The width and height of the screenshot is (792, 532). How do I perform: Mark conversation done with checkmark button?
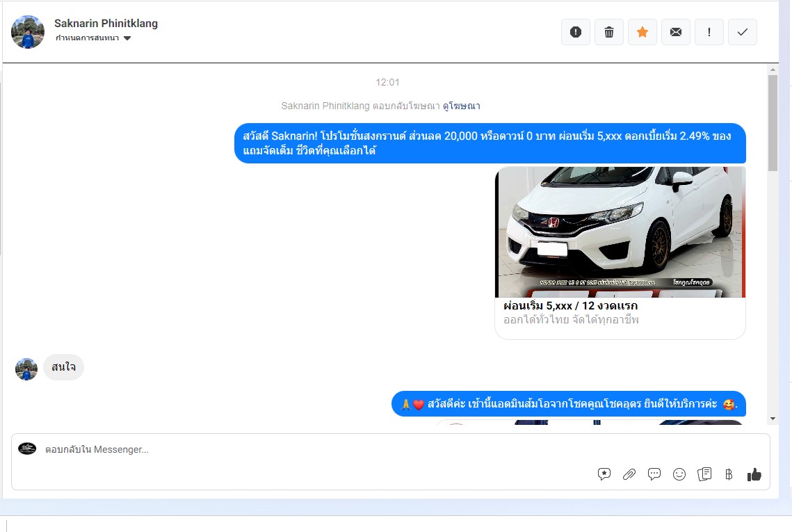743,32
